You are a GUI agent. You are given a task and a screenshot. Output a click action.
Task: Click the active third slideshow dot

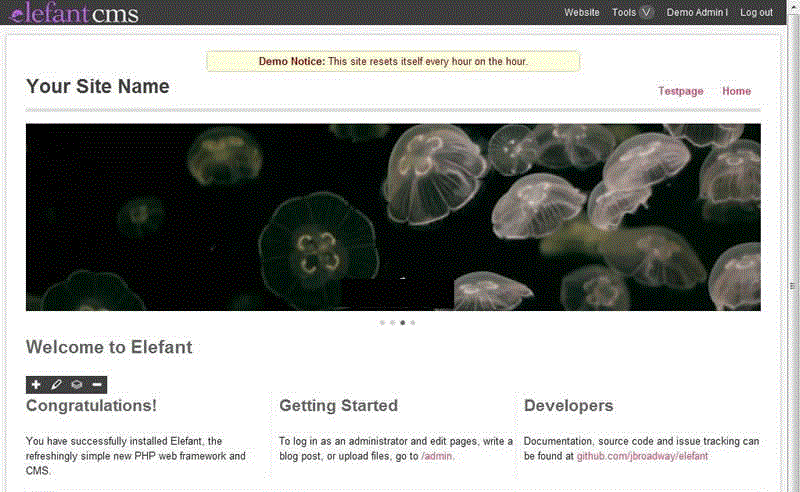point(402,323)
